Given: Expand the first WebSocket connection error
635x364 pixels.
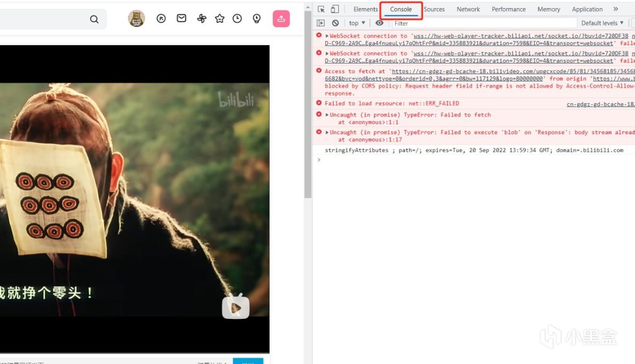Looking at the screenshot, I should point(327,36).
